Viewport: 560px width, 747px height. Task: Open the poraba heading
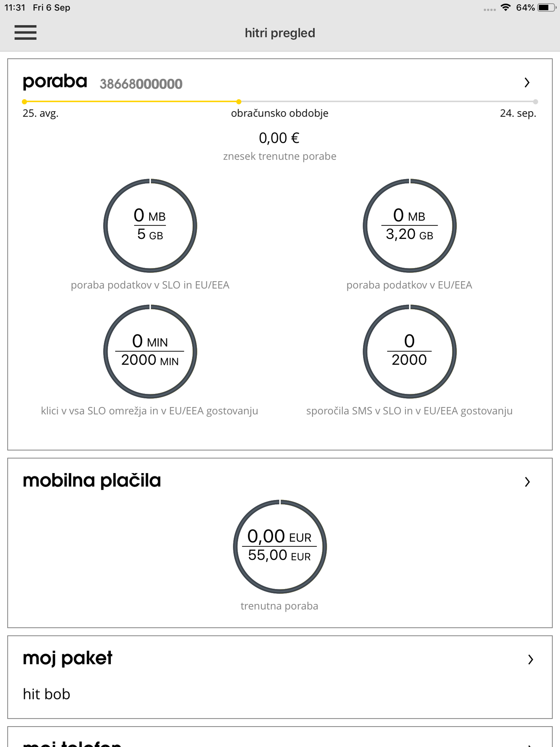[x=55, y=82]
